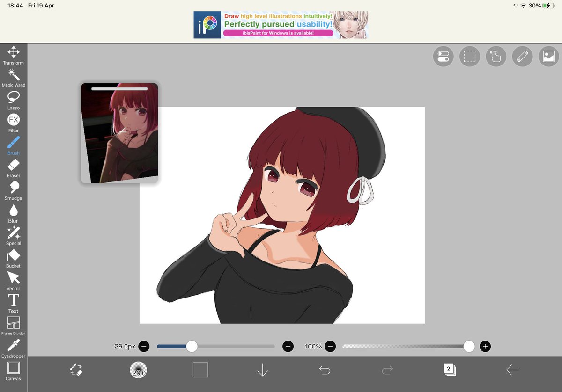Open the Canvas tool
The image size is (562, 392).
(x=13, y=371)
